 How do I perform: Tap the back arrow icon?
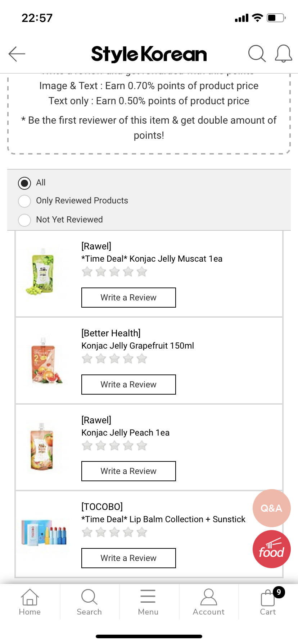coord(17,54)
